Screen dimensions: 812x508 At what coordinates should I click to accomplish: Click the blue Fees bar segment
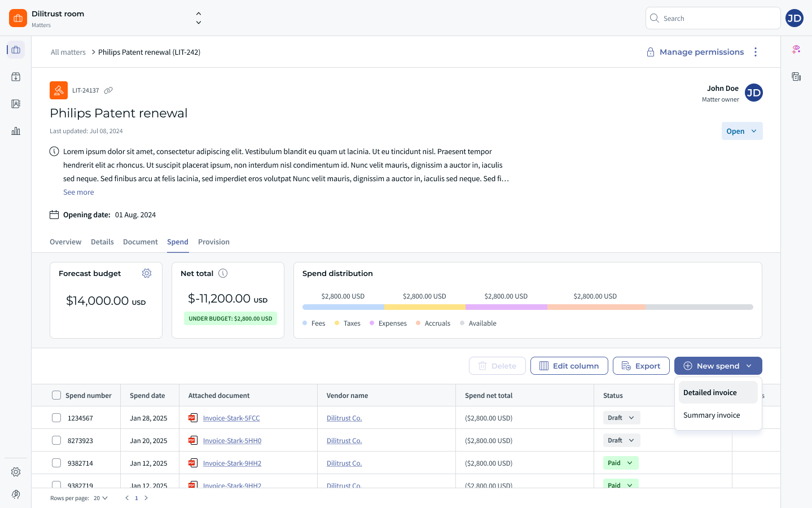[x=343, y=307]
